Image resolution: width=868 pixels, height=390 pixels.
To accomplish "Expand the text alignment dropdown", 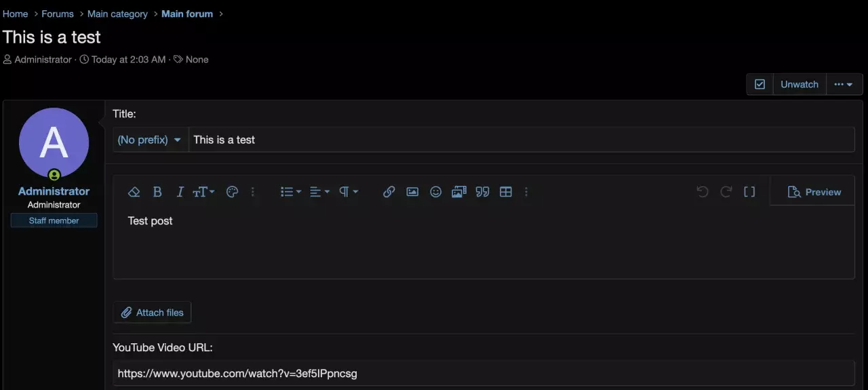I will pyautogui.click(x=319, y=192).
